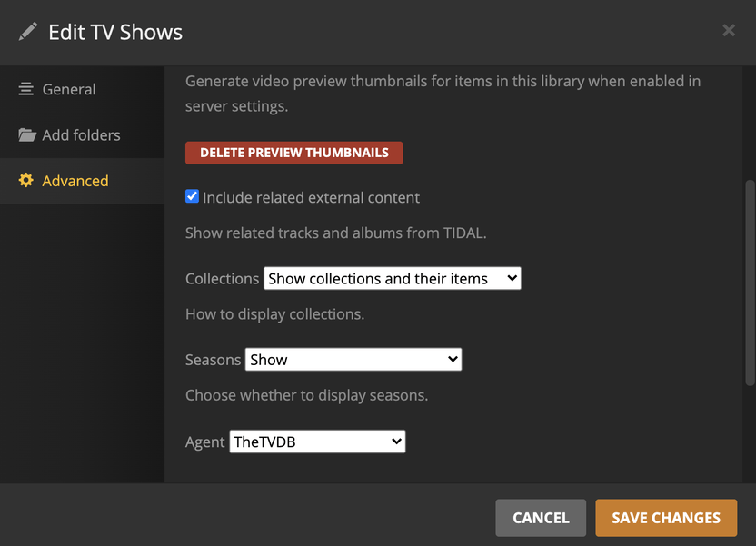Screen dimensions: 756x546
Task: Click the Seasons field label
Action: 213,360
